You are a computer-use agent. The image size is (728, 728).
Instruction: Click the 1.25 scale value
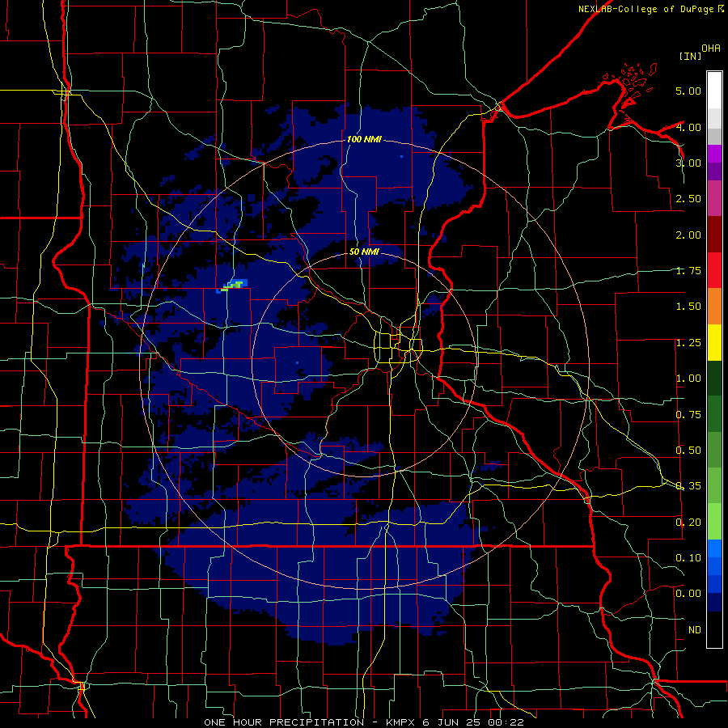(x=688, y=343)
